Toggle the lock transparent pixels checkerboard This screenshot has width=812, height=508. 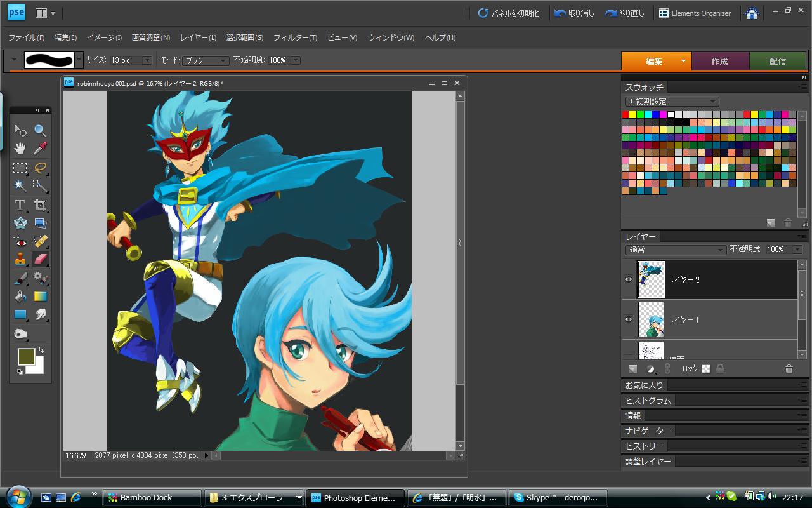[x=705, y=369]
